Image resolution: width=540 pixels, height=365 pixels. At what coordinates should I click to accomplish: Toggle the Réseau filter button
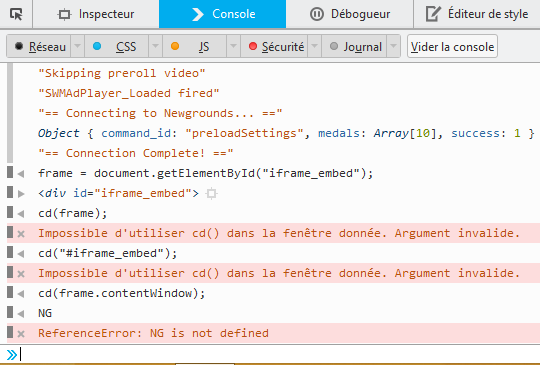39,46
